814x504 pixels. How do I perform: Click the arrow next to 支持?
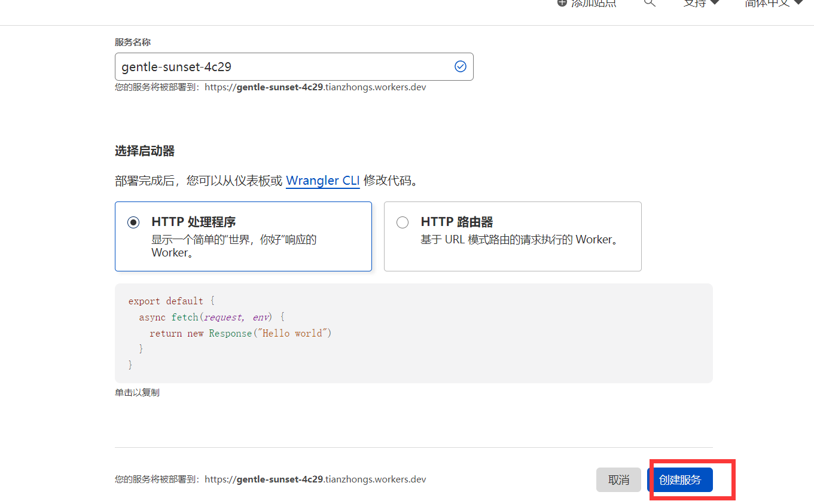click(x=714, y=3)
